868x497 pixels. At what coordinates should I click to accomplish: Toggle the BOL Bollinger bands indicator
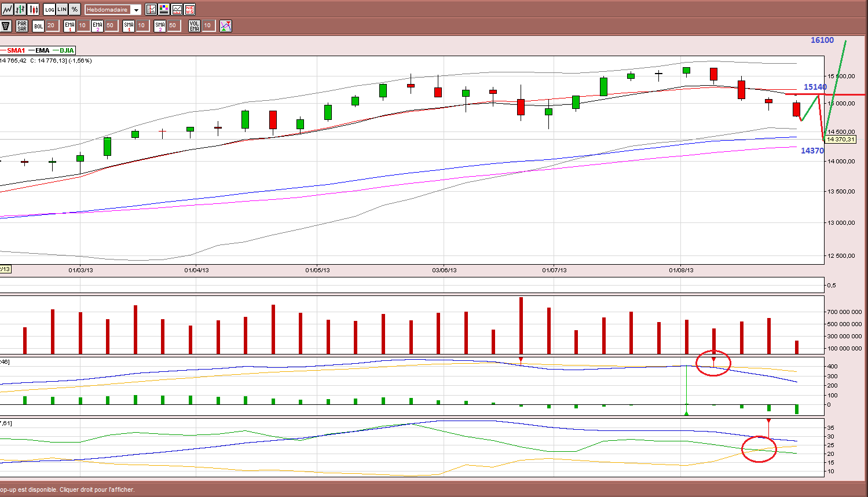click(x=38, y=25)
